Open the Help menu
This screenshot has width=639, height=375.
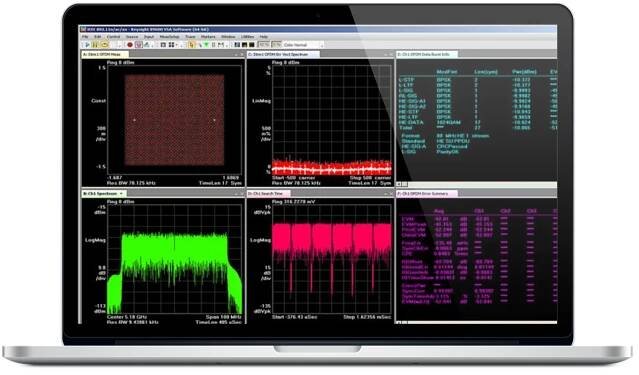click(264, 37)
